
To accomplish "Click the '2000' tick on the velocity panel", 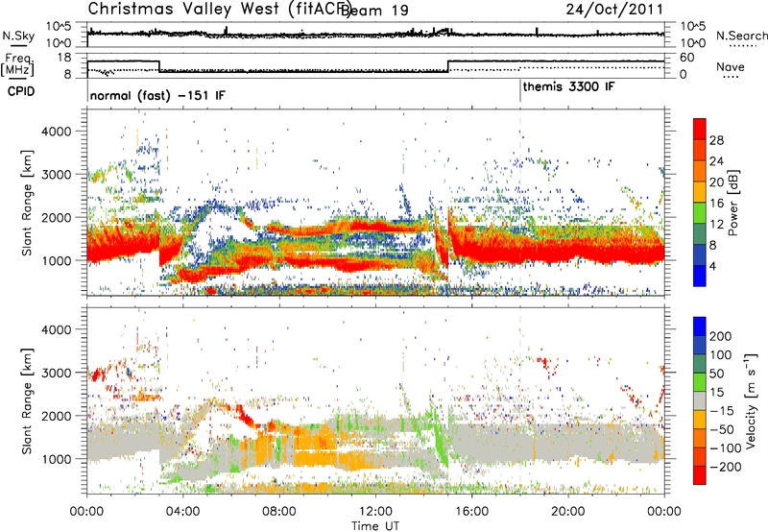I will pyautogui.click(x=57, y=416).
